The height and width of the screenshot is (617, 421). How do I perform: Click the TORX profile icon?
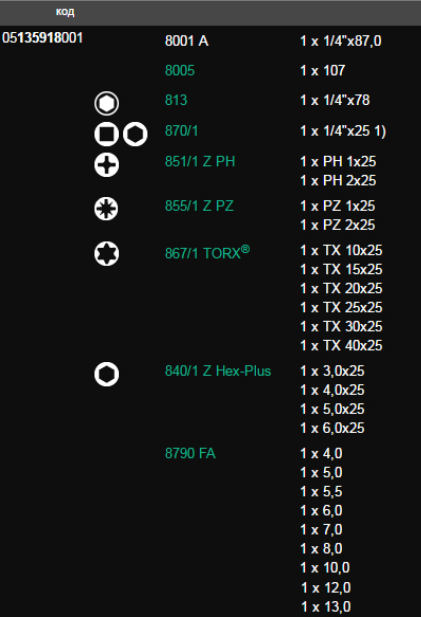(x=107, y=253)
